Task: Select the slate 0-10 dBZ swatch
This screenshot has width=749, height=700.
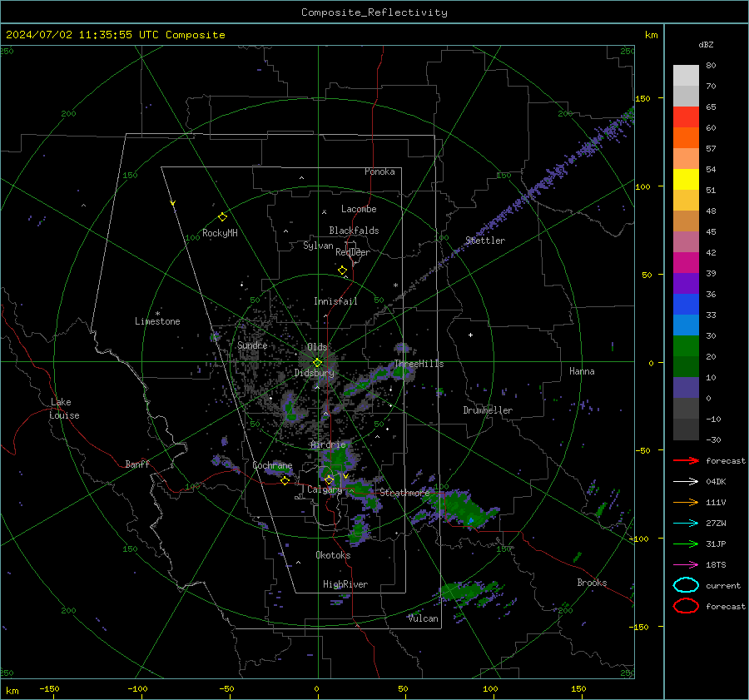Action: click(686, 388)
